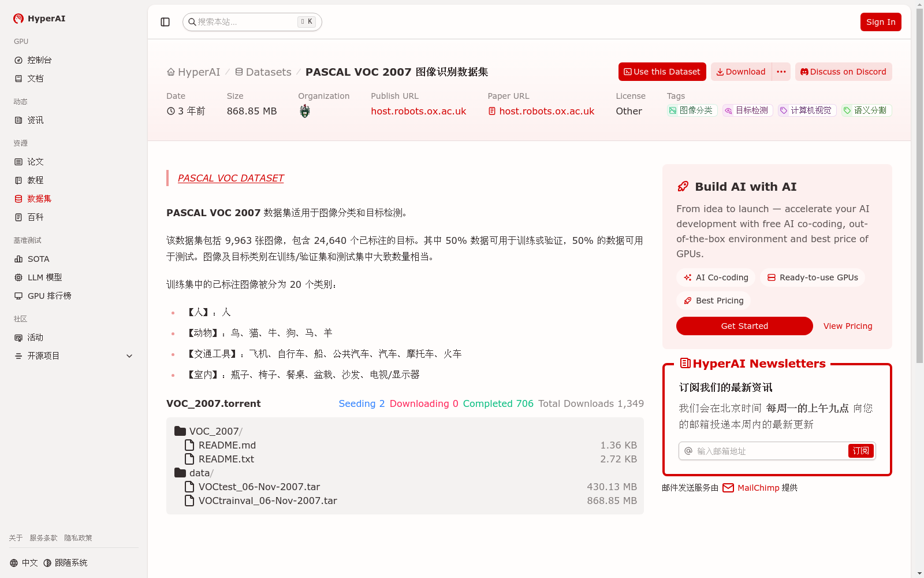Open the Publish URL host.robots.ox.ac.uk link

[x=418, y=111]
